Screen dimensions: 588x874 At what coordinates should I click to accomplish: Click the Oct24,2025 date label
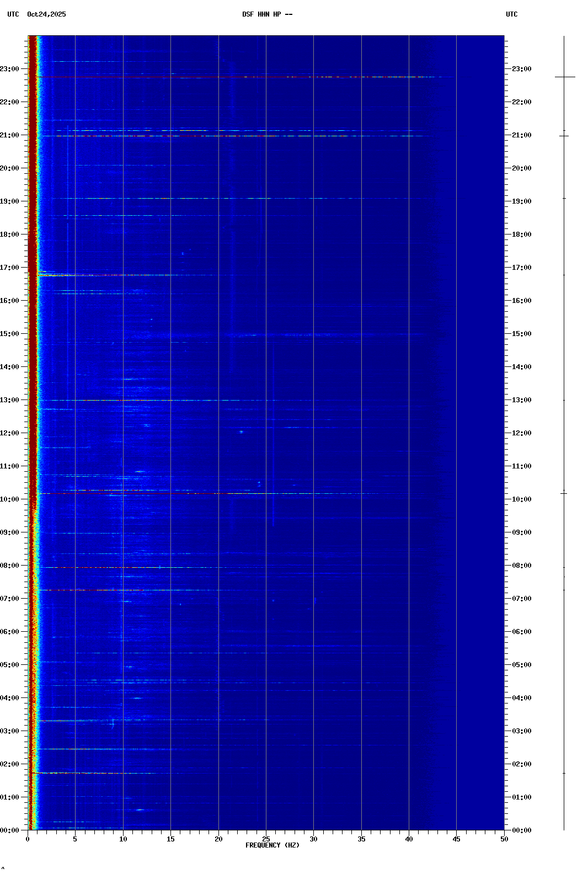[46, 14]
